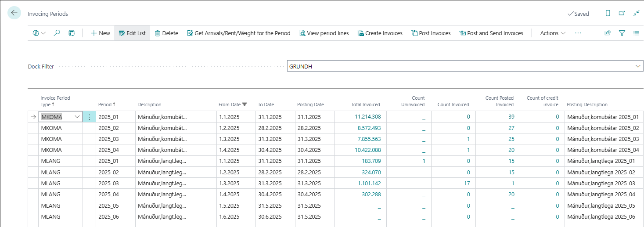The image size is (644, 227).
Task: Click the Create Invoices button
Action: (x=380, y=33)
